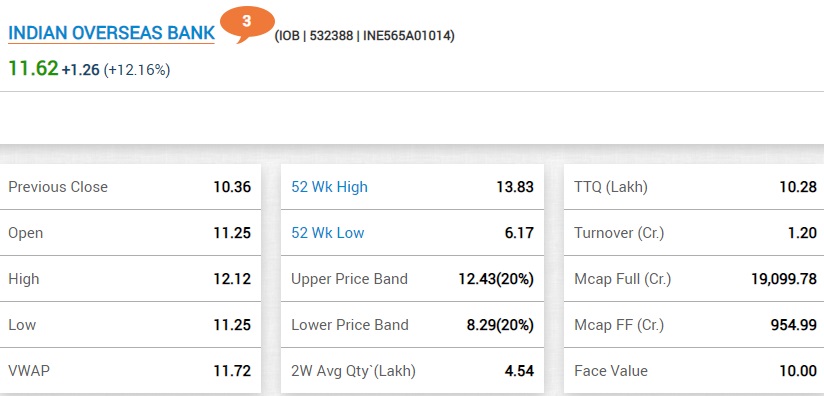Open the orange comments bubble icon
This screenshot has width=824, height=396.
247,24
